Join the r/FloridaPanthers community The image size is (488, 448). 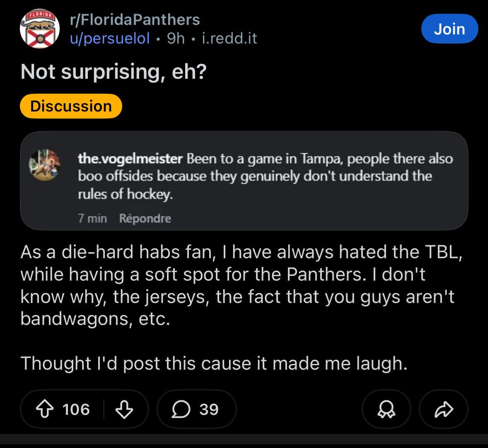coord(449,29)
